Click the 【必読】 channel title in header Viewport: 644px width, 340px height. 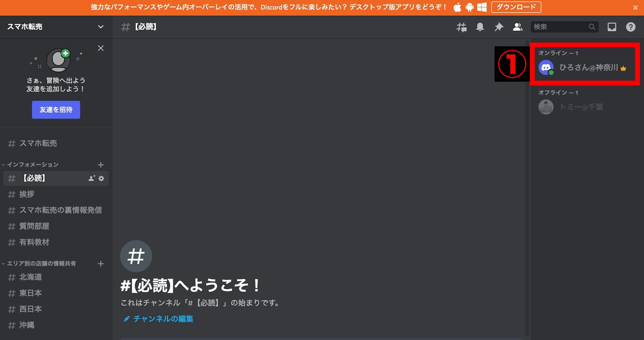(x=145, y=27)
